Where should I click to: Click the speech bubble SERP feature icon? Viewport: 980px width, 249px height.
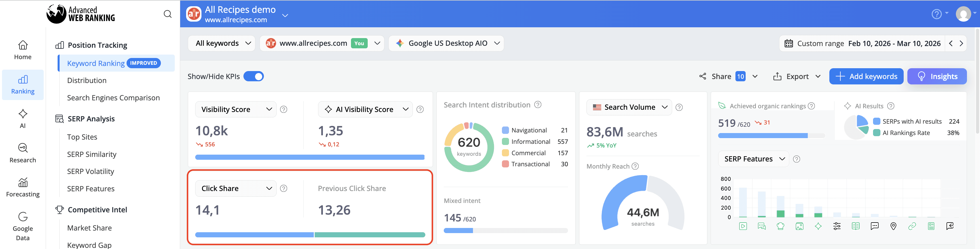875,226
